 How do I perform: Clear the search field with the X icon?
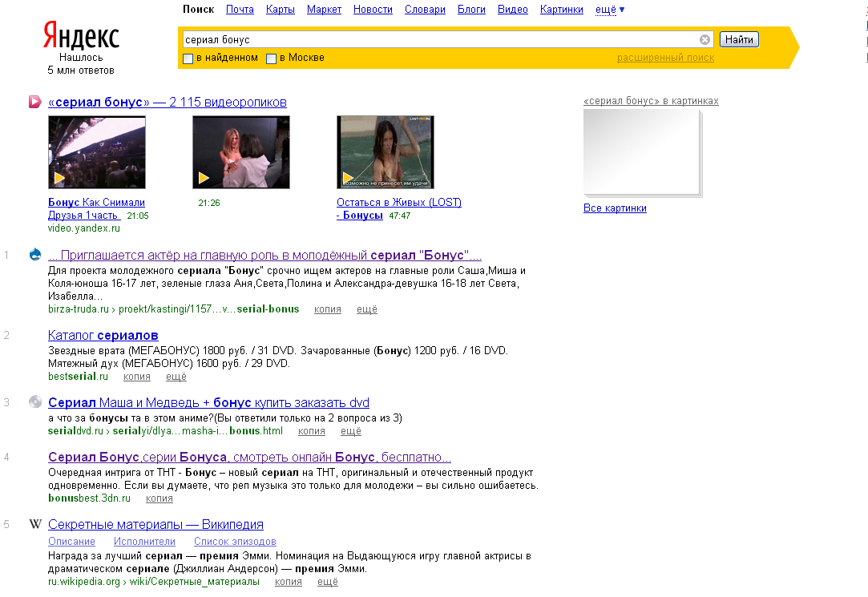tap(704, 40)
